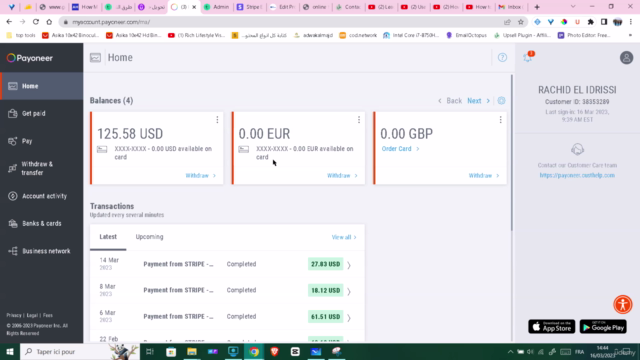This screenshot has width=640, height=360.
Task: Open the notifications bell
Action: pos(528,58)
